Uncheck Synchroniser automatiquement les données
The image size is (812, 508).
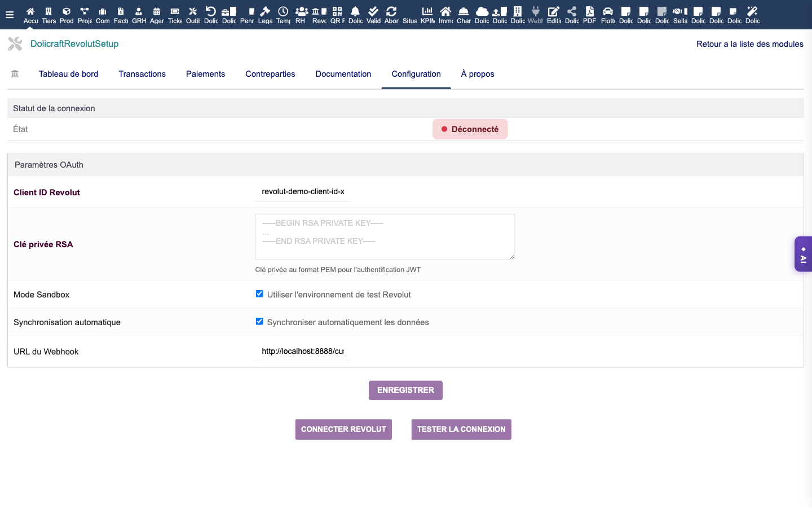(259, 321)
